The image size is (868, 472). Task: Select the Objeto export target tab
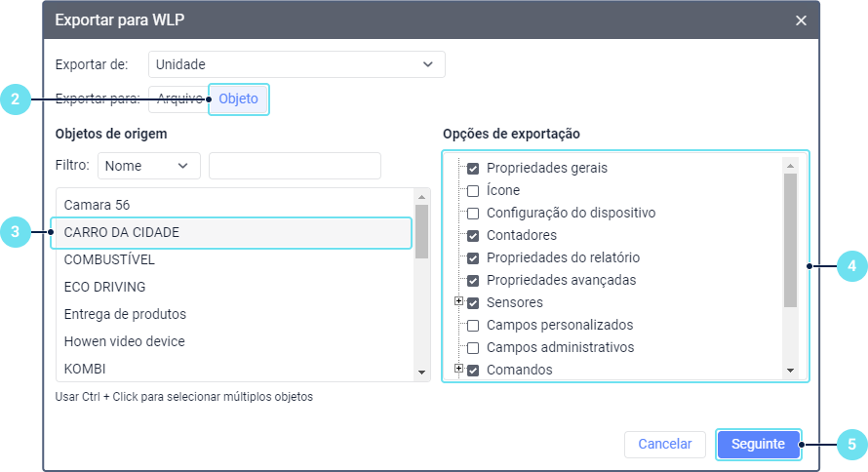[238, 98]
